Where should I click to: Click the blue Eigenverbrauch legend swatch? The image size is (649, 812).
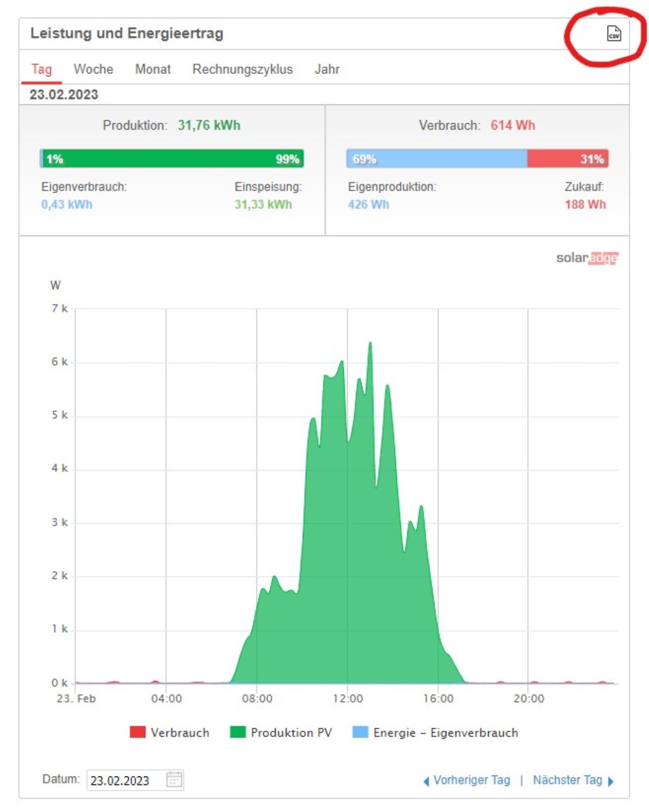(x=360, y=732)
